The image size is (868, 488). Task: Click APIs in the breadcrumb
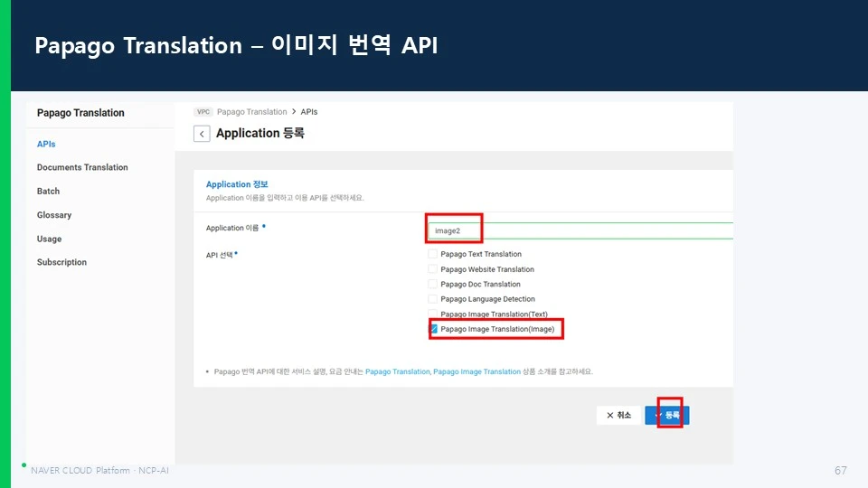(x=309, y=112)
